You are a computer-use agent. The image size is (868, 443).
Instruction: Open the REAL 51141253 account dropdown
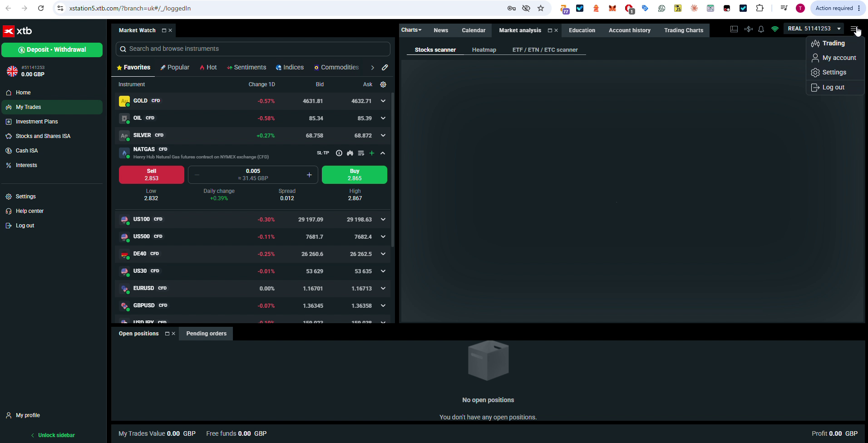[x=814, y=29]
